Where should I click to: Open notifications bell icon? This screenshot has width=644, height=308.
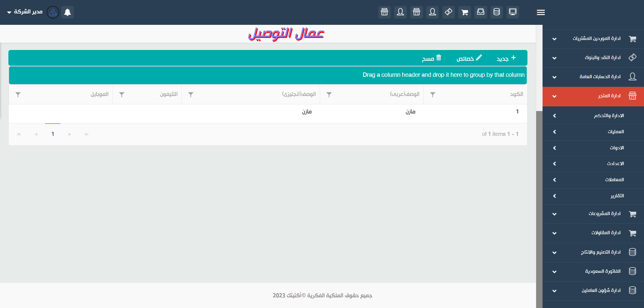coord(68,12)
